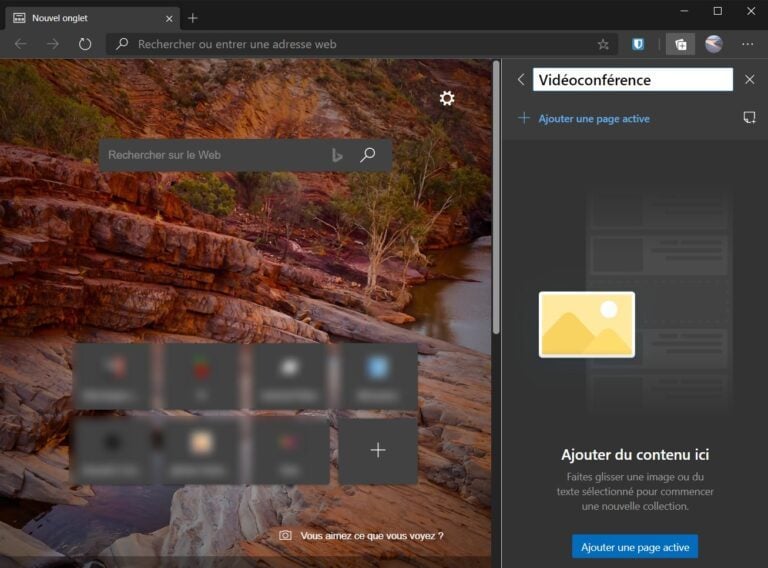Image resolution: width=768 pixels, height=568 pixels.
Task: Open the quick link tile with blue icon
Action: point(378,376)
